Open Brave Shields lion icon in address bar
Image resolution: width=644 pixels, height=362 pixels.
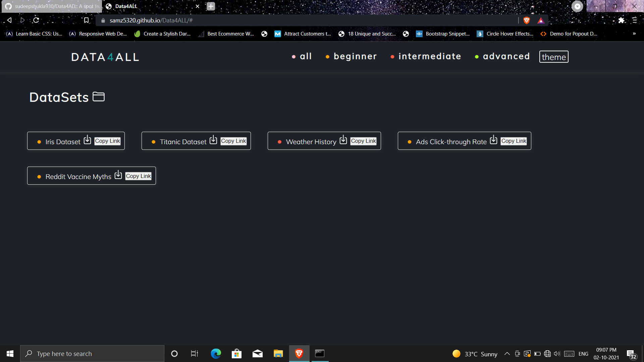click(527, 20)
